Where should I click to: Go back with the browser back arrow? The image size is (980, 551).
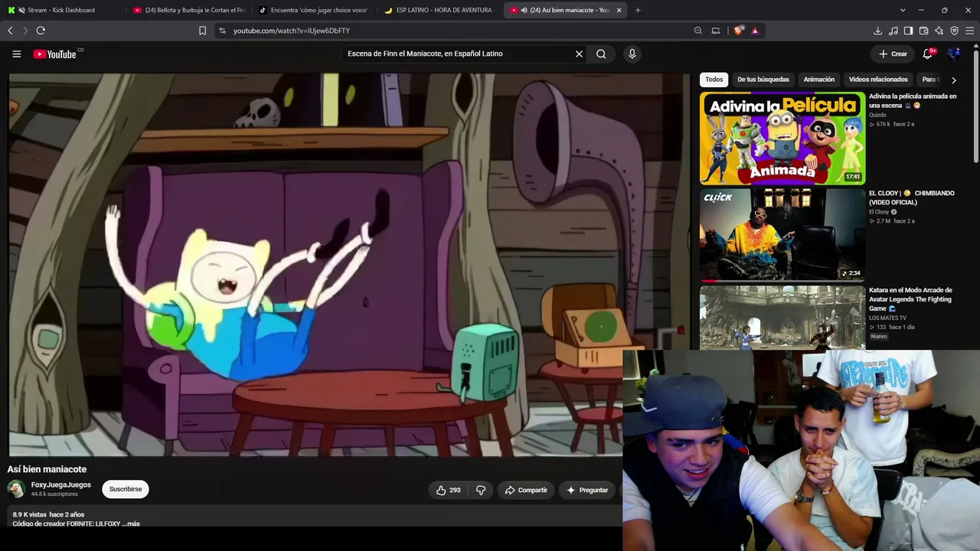(10, 31)
